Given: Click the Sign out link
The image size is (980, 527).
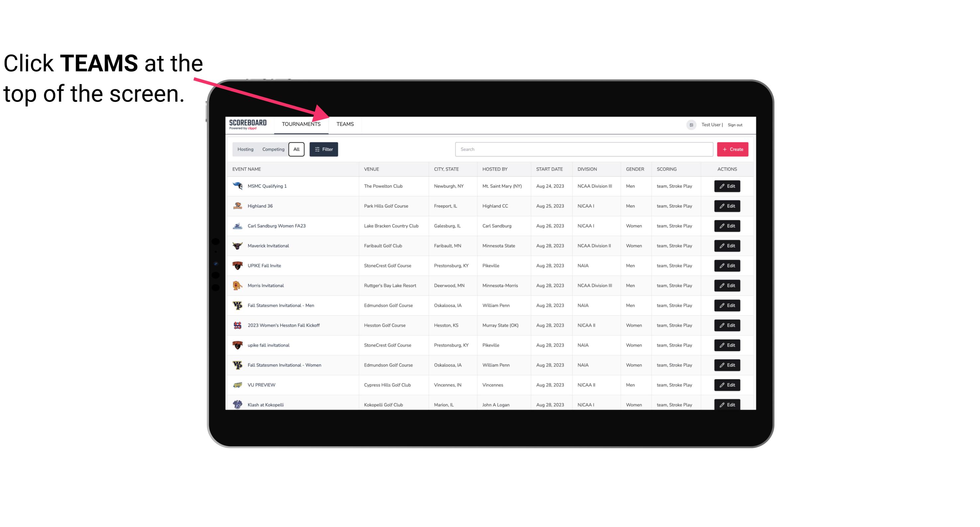Looking at the screenshot, I should (735, 124).
